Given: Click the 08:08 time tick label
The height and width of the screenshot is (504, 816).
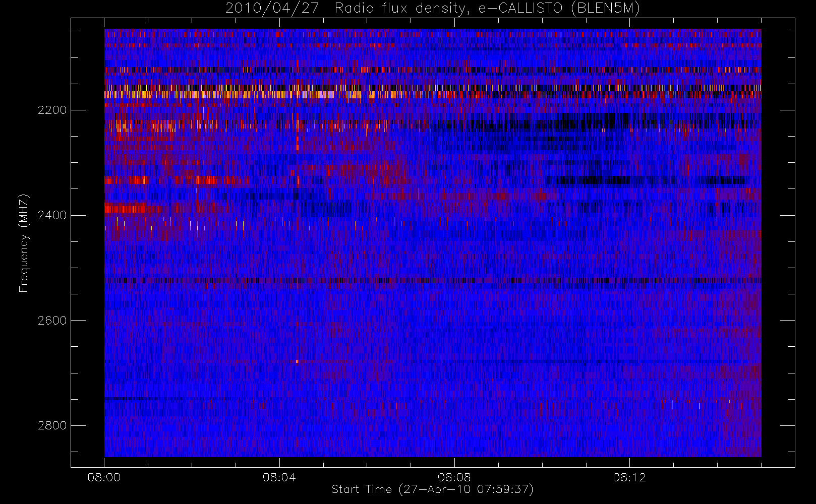Looking at the screenshot, I should click(454, 477).
